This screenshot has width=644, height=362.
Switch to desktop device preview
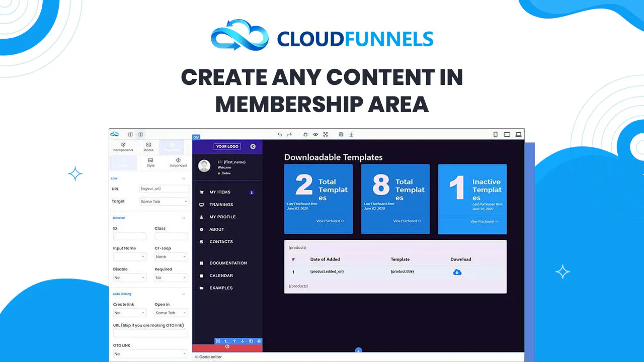click(x=518, y=134)
